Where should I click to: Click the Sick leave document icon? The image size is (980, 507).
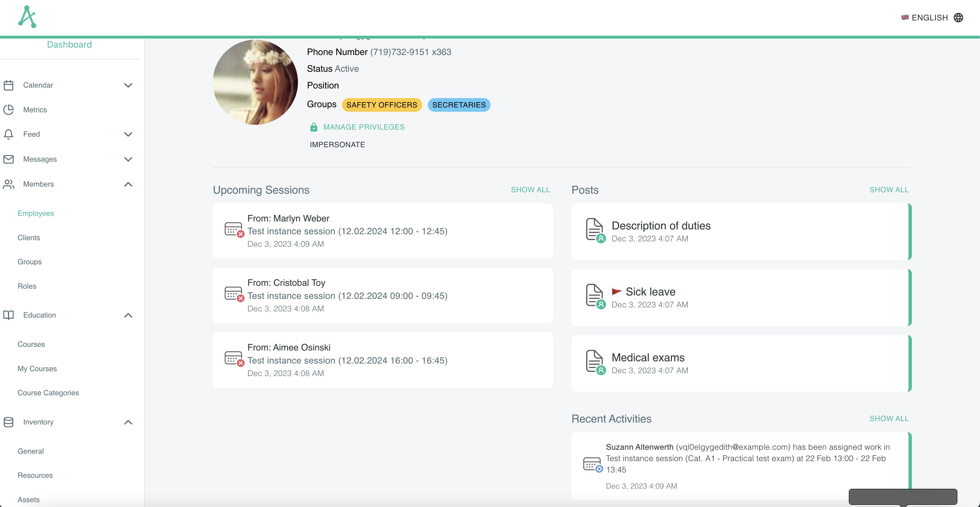pyautogui.click(x=595, y=296)
